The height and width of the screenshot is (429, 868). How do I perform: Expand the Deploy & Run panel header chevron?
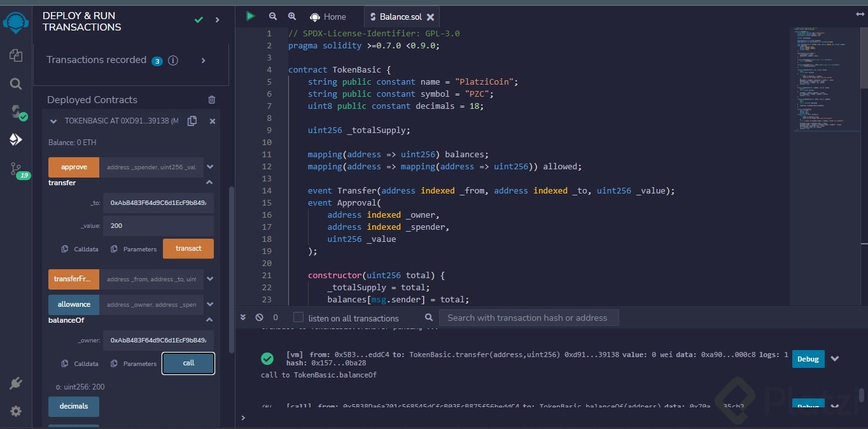click(x=217, y=20)
